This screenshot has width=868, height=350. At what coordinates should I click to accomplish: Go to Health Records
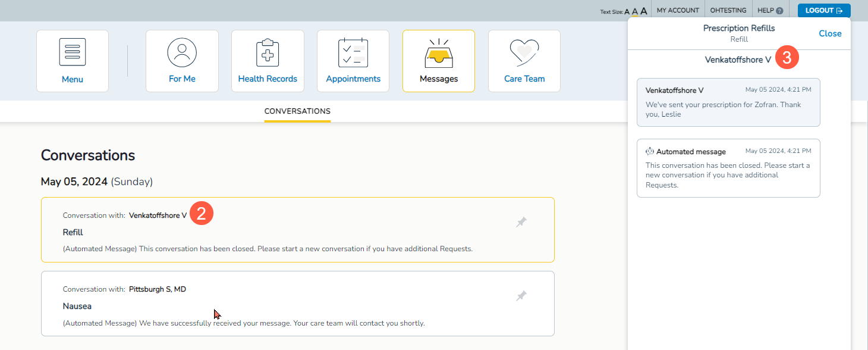[268, 61]
